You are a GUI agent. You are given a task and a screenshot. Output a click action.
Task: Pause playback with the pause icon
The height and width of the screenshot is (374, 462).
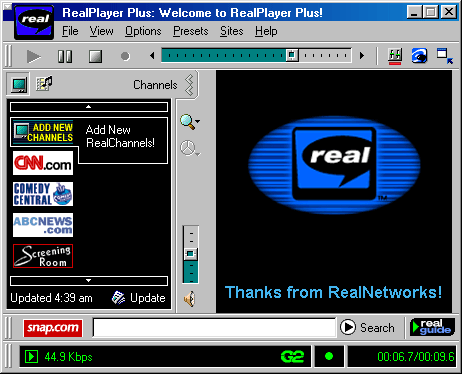click(x=65, y=56)
